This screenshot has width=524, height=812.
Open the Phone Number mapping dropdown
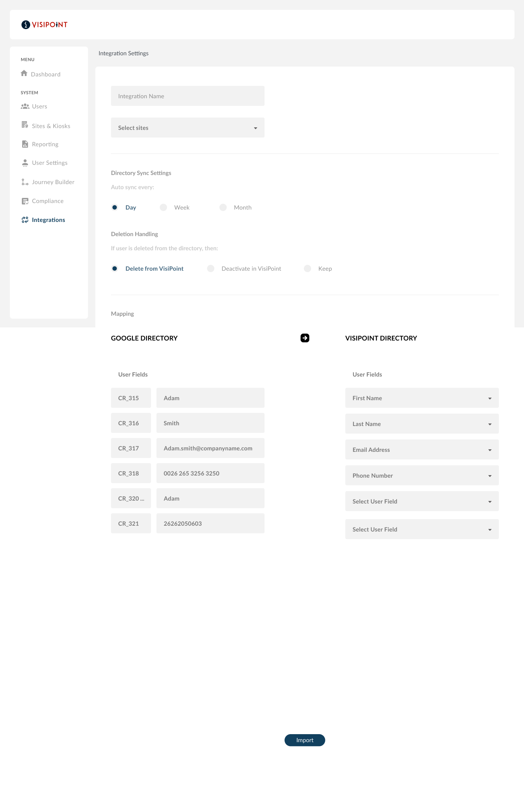[422, 475]
